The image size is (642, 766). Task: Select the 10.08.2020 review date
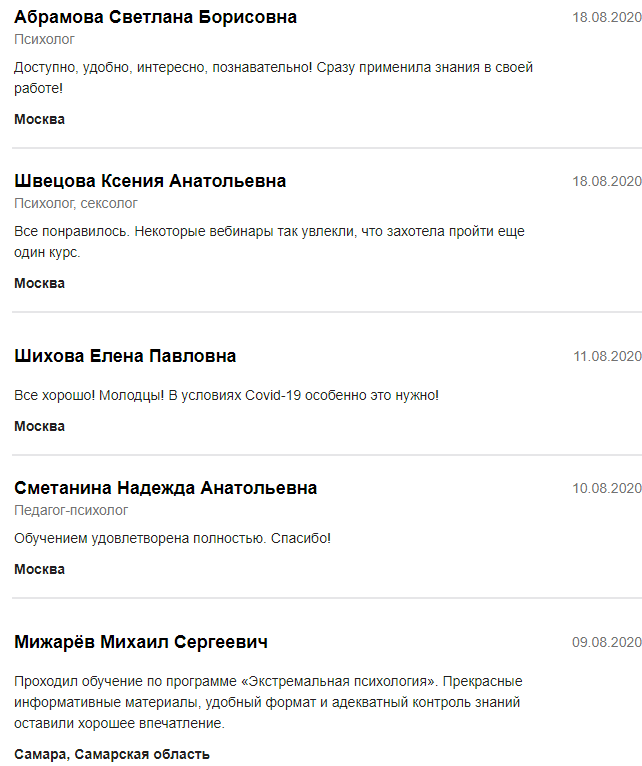(x=606, y=488)
